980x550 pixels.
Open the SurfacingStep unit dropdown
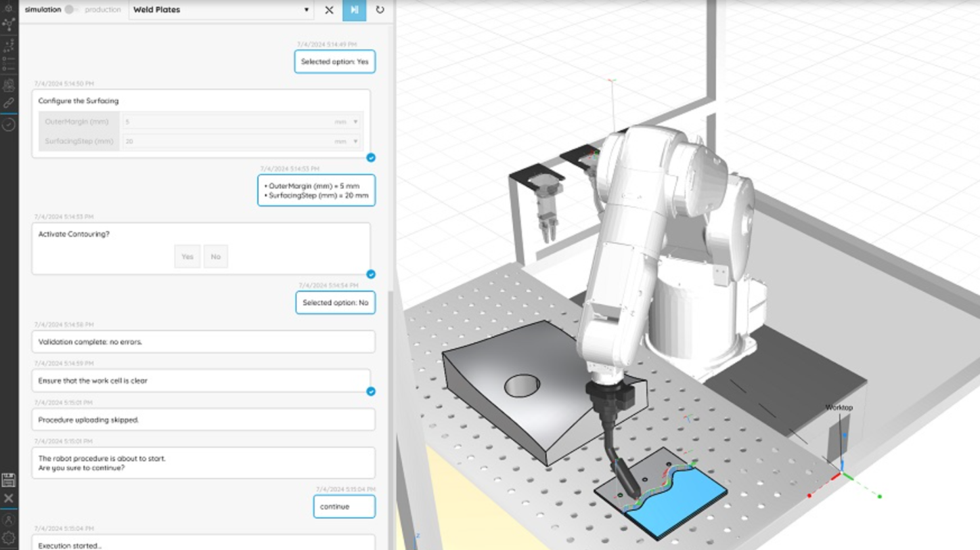[356, 142]
